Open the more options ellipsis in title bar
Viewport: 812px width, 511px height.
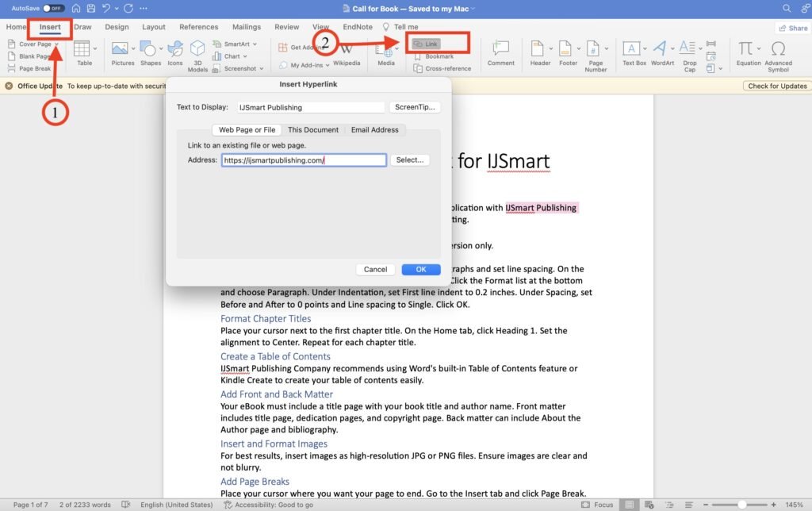(144, 8)
